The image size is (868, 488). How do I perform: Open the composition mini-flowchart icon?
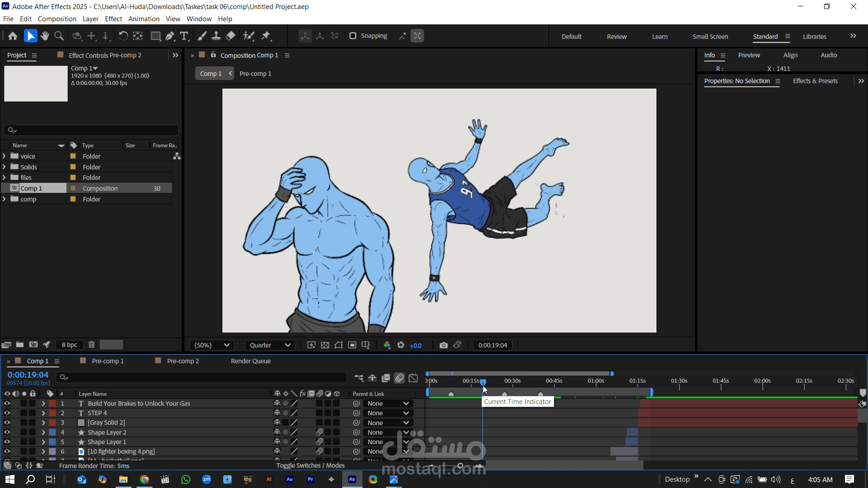(359, 378)
